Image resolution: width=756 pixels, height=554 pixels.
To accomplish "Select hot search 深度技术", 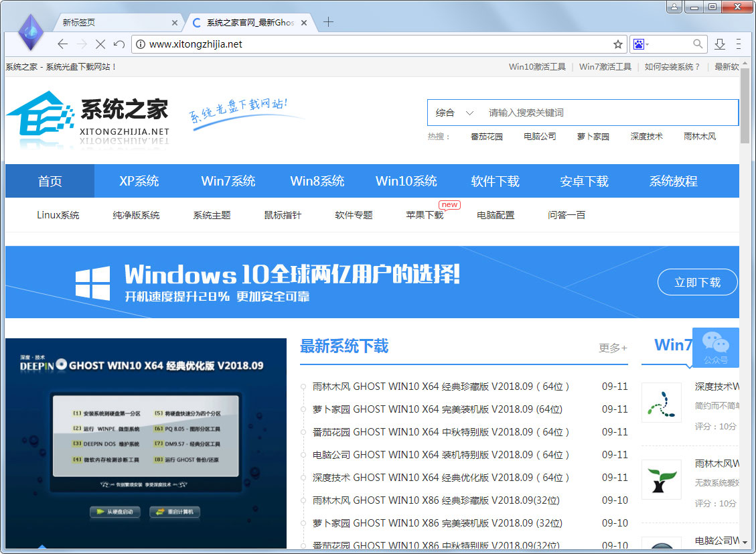I will click(x=647, y=137).
